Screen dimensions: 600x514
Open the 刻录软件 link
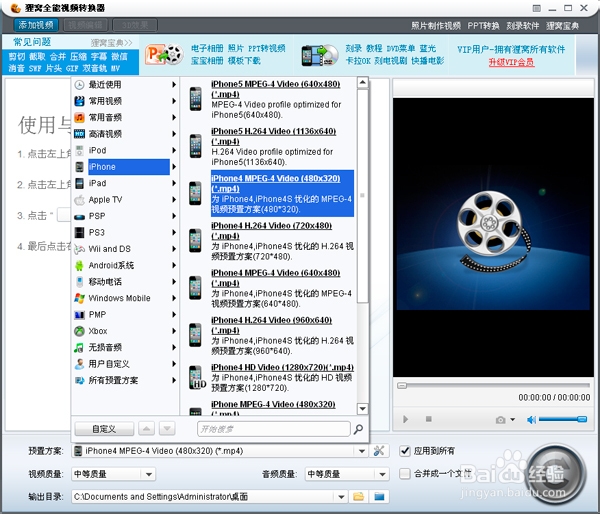(523, 26)
